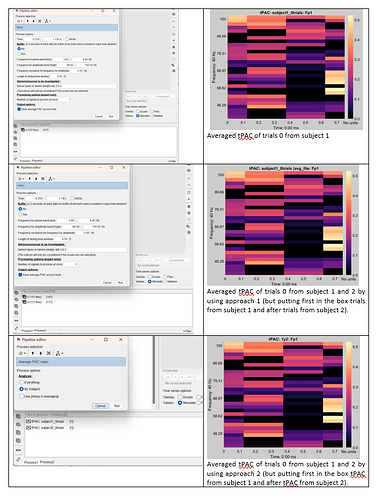The height and width of the screenshot is (499, 382).
Task: Enable Use phase in averaging checkbox
Action: [21, 396]
